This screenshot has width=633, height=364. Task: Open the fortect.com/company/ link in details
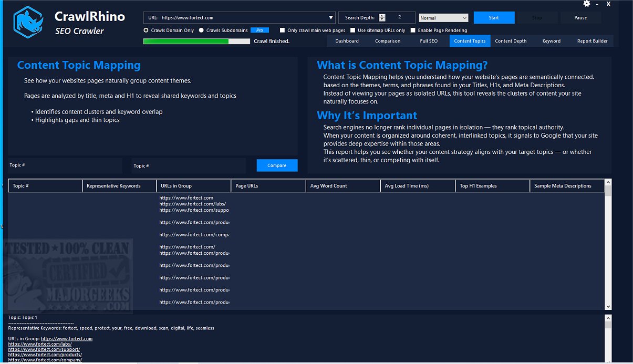click(x=45, y=360)
